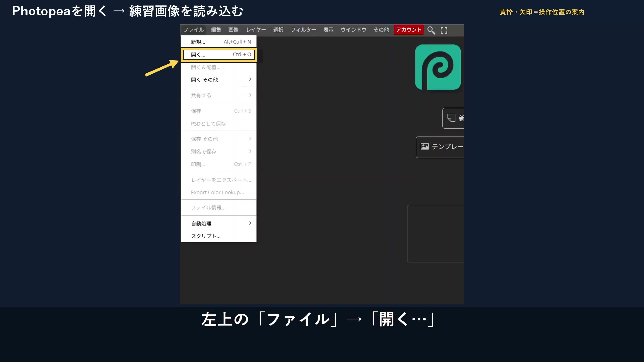This screenshot has width=644, height=362.
Task: Open the フィルター menu
Action: [303, 30]
